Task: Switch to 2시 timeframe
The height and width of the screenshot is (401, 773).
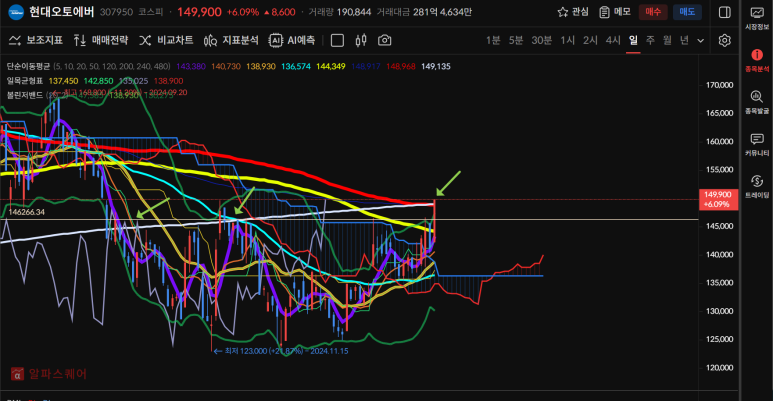Action: [x=590, y=40]
